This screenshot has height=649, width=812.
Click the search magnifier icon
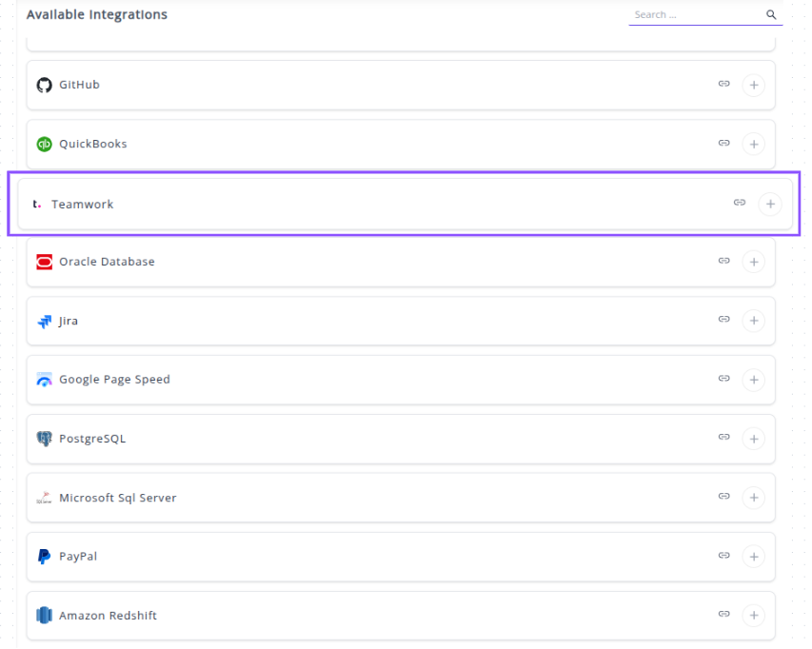[771, 15]
